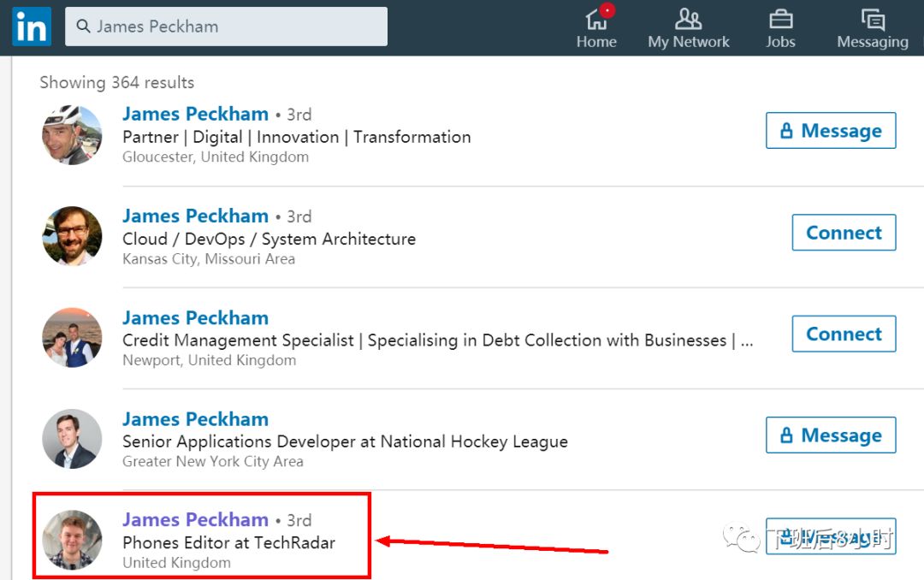Open the Kansas City James Peckham profile name
This screenshot has width=924, height=580.
(195, 216)
